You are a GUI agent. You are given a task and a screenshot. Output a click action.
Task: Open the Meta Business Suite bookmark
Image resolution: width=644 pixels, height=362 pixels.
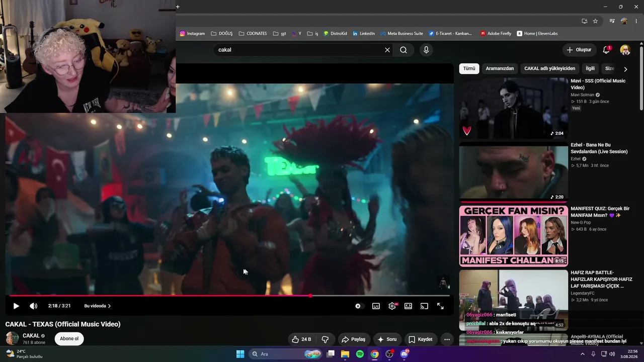point(401,34)
